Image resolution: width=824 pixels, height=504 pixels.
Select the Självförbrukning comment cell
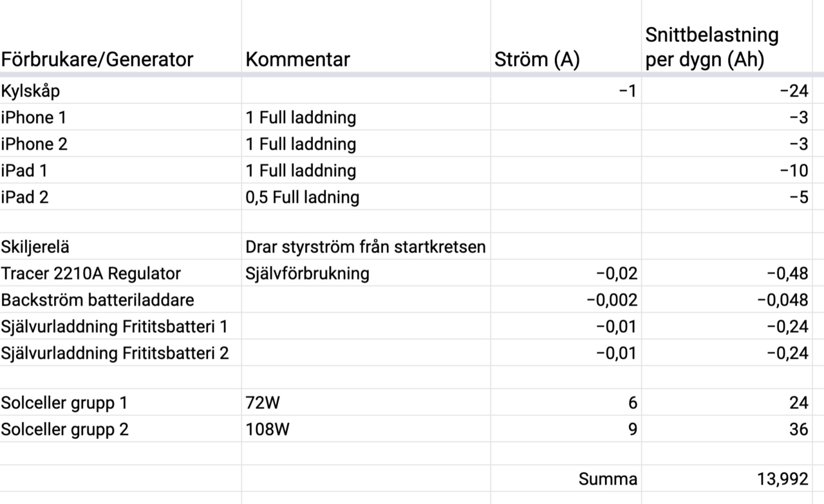pyautogui.click(x=366, y=273)
